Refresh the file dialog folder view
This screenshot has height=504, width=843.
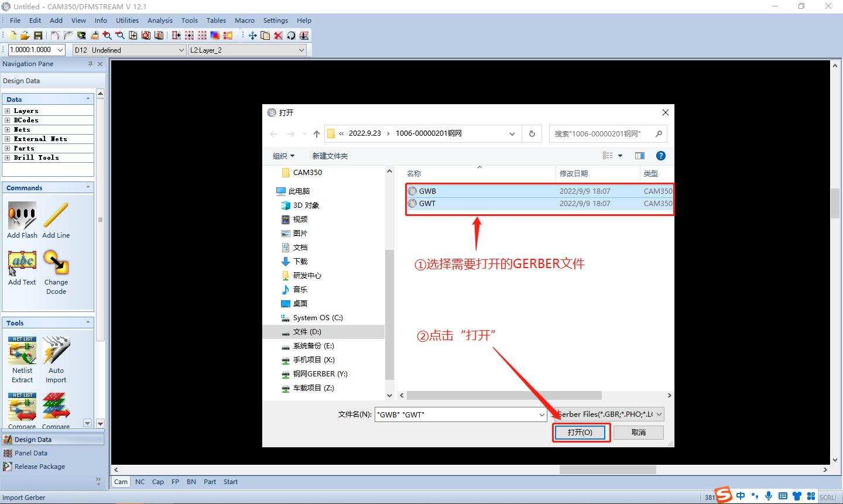tap(532, 133)
